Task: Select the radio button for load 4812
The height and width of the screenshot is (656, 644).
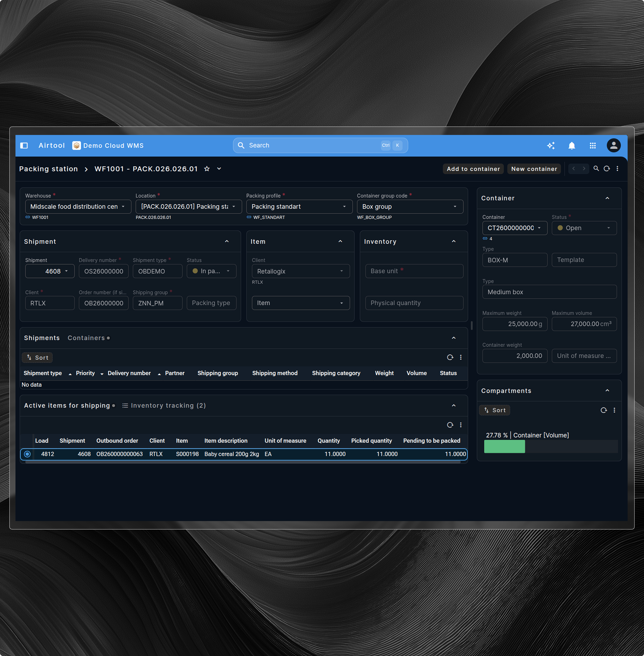Action: pyautogui.click(x=27, y=454)
